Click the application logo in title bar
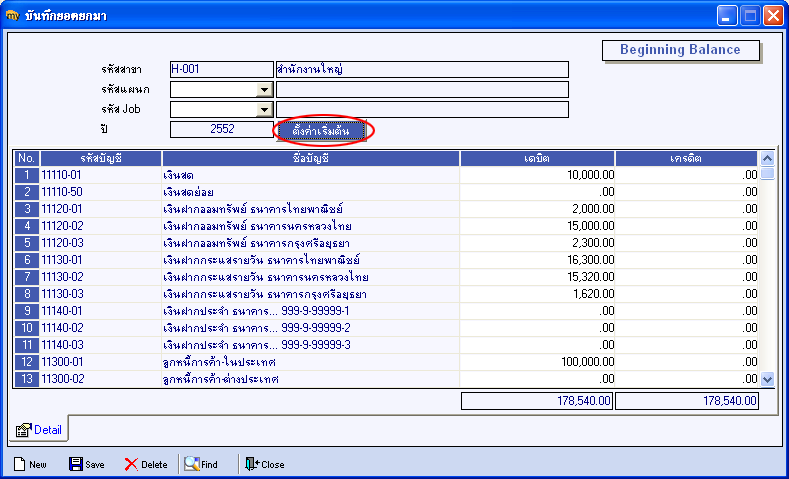Screen dimensions: 789x479 click(x=12, y=16)
